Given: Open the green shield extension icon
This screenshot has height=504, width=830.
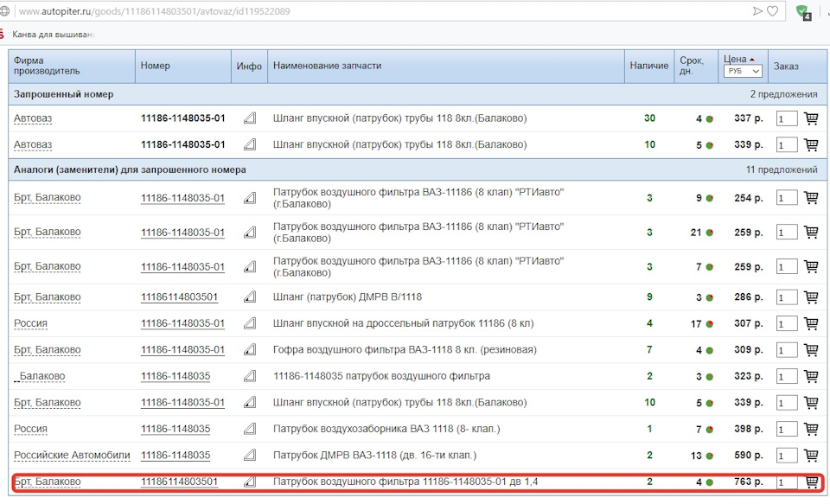Looking at the screenshot, I should tap(803, 12).
